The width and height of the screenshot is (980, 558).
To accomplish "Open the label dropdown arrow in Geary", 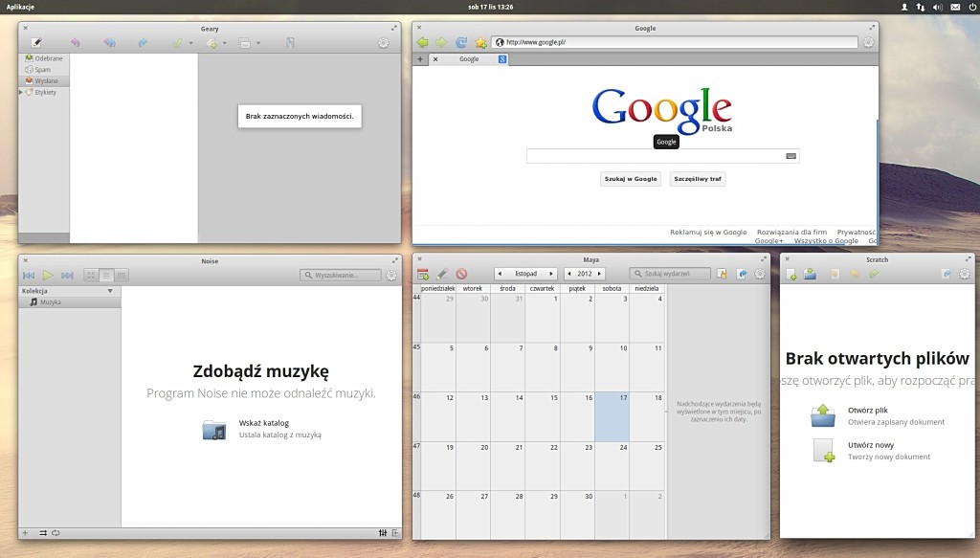I will (224, 43).
